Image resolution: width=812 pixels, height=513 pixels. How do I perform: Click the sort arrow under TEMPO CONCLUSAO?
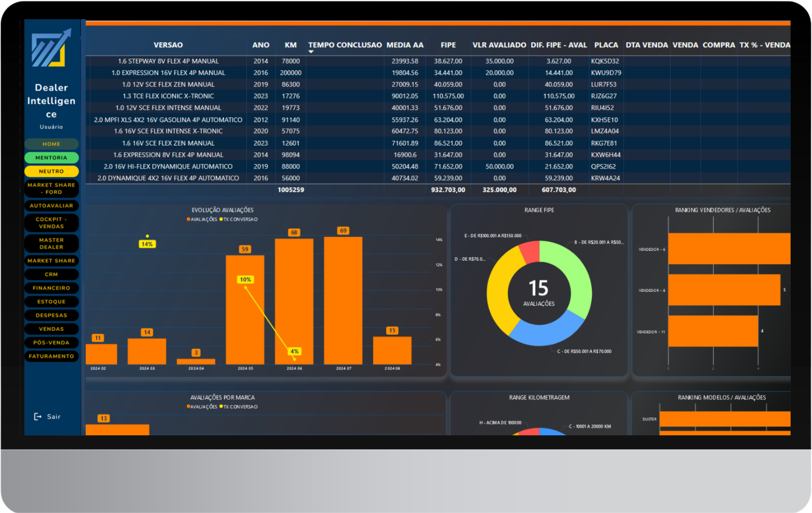point(311,52)
